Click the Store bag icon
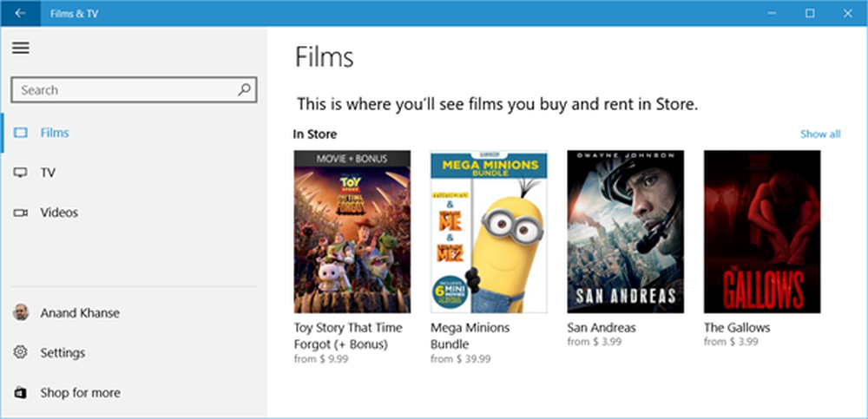This screenshot has height=419, width=868. [x=21, y=392]
